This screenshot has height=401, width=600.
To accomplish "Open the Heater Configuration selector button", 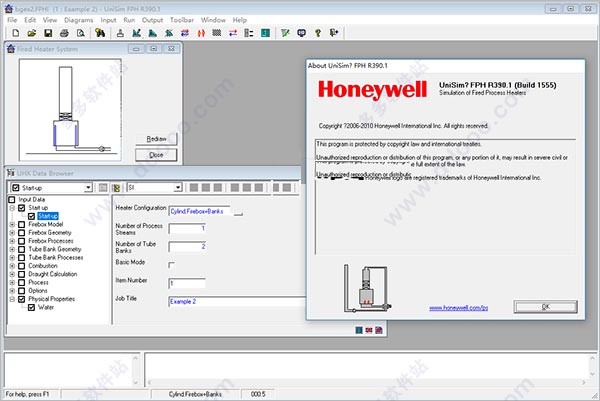I will [x=238, y=212].
